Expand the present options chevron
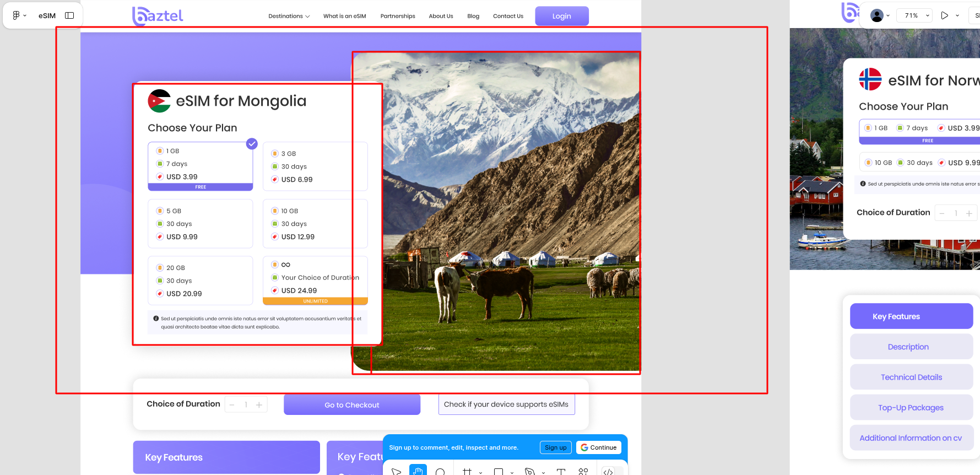980x475 pixels. coord(957,15)
